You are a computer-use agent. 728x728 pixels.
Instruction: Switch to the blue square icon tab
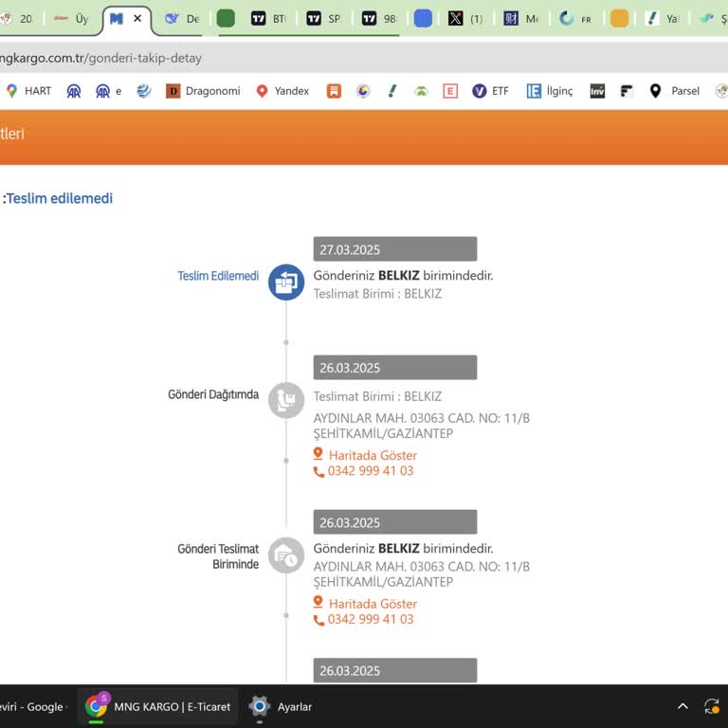coord(423,19)
